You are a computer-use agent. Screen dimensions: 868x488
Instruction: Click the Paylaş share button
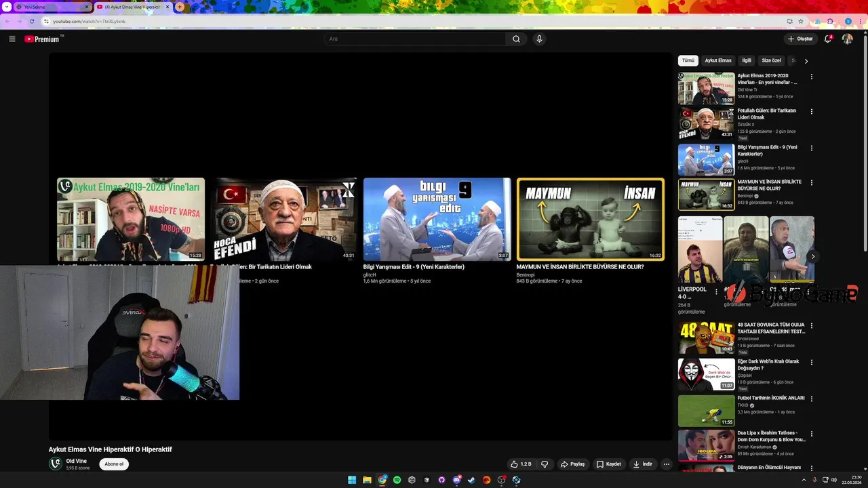tap(573, 464)
